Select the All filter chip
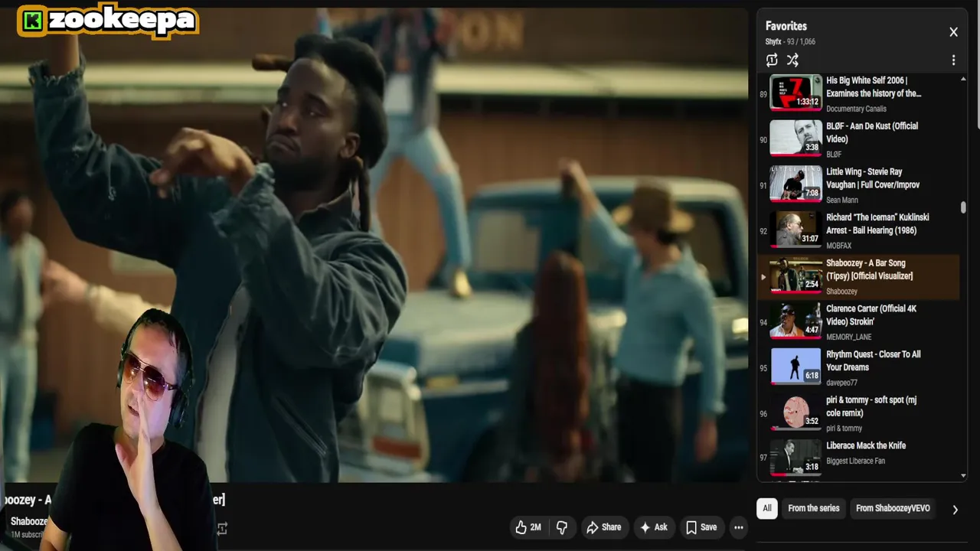Screen dimensions: 980x551 766,508
